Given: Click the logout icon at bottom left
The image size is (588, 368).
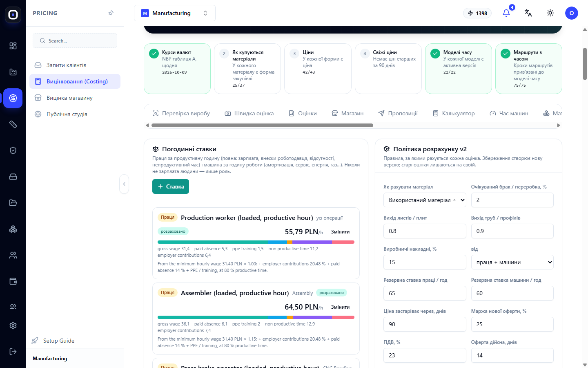Looking at the screenshot, I should coord(13,352).
